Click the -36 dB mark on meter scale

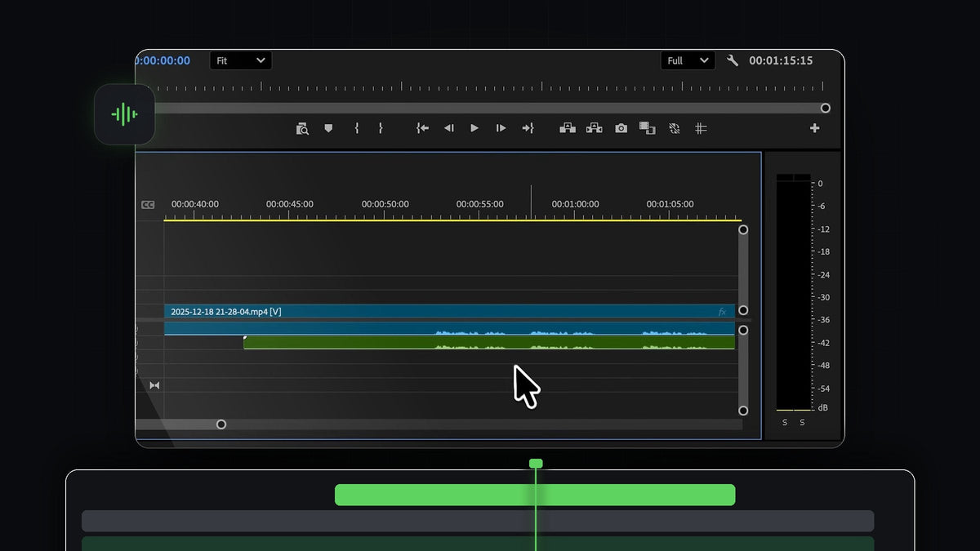[823, 320]
